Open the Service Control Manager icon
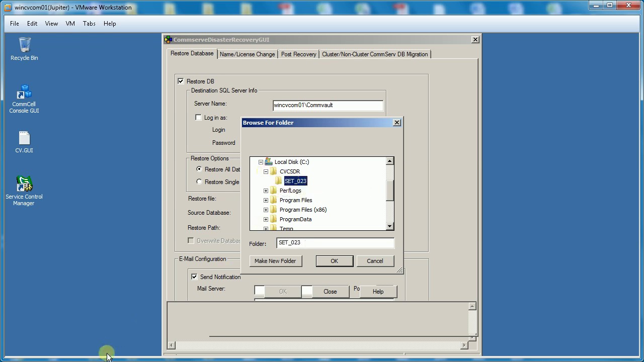Viewport: 644px width, 362px height. (24, 191)
